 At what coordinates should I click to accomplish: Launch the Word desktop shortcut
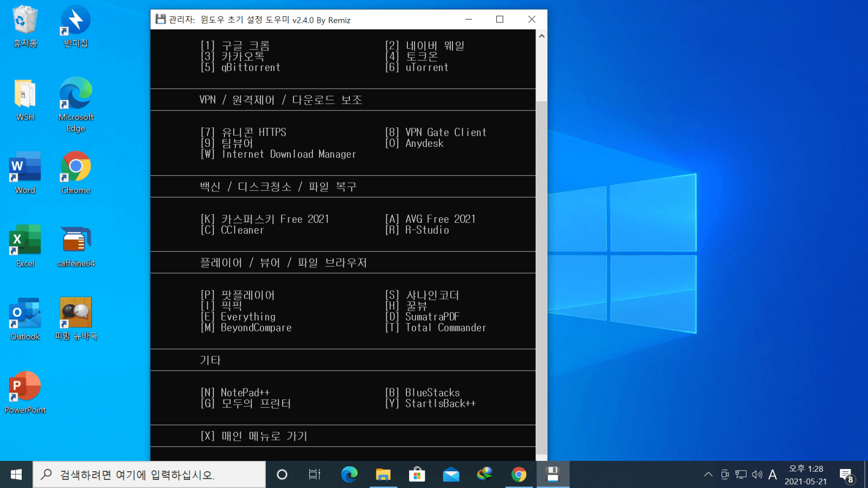[x=25, y=173]
